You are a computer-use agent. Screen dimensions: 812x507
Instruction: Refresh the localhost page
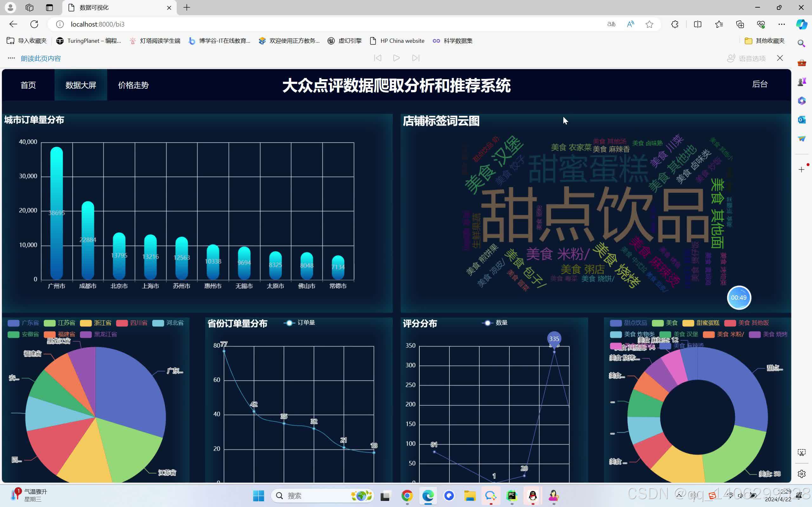tap(34, 24)
